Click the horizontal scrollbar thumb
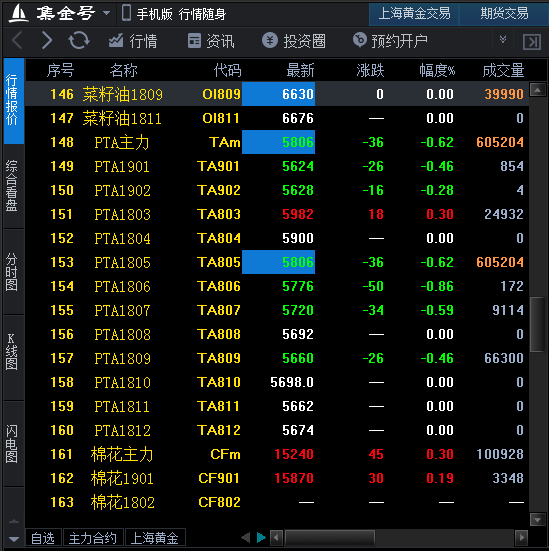549x551 pixels. point(329,537)
